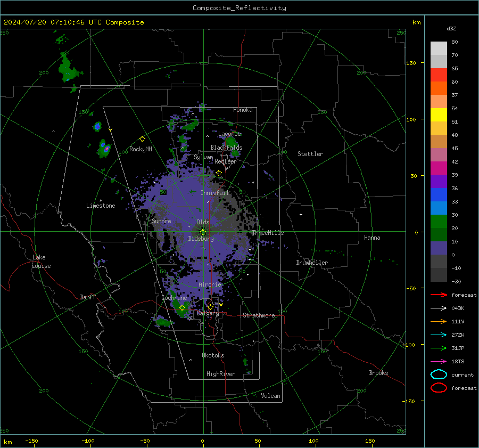Click the Sundre town label
479x448 pixels.
coord(161,221)
